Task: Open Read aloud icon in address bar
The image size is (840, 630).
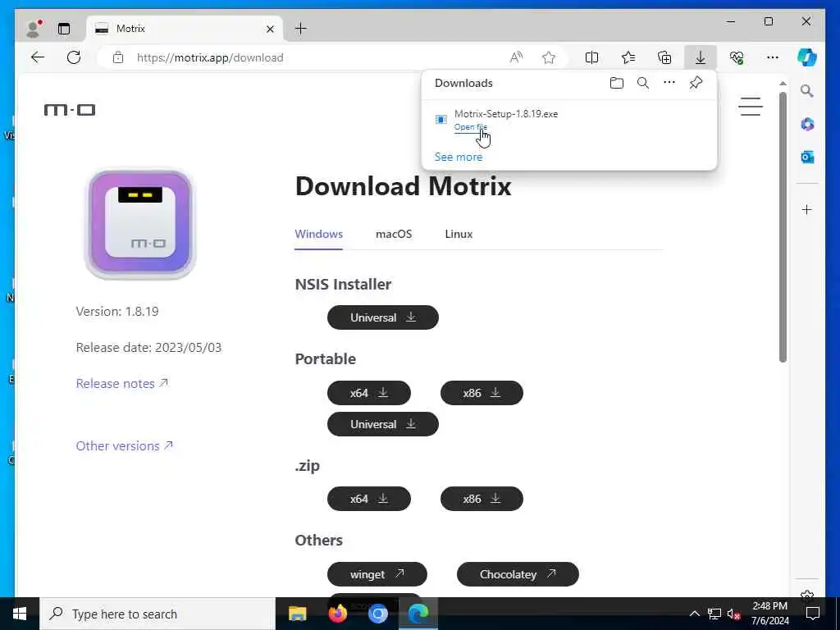Action: [x=516, y=57]
